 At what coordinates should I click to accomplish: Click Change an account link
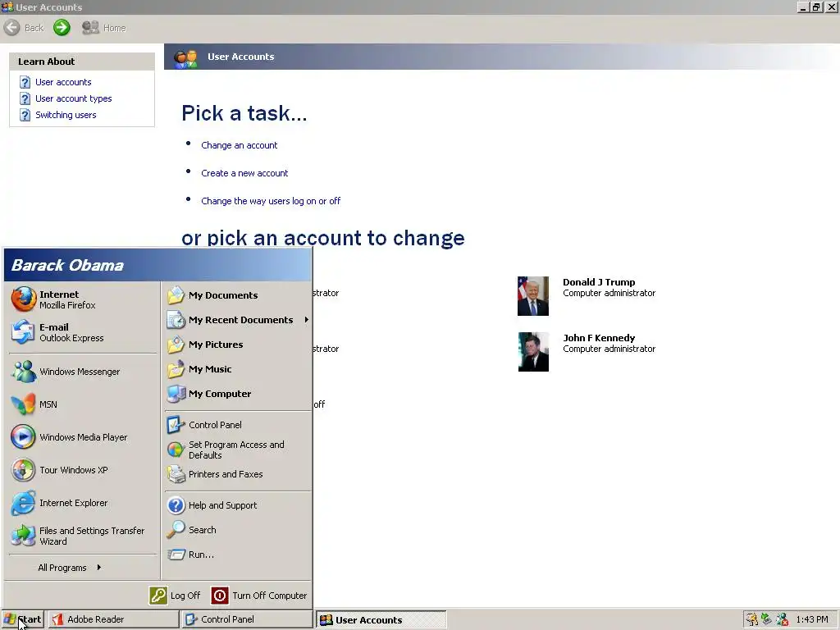[239, 145]
